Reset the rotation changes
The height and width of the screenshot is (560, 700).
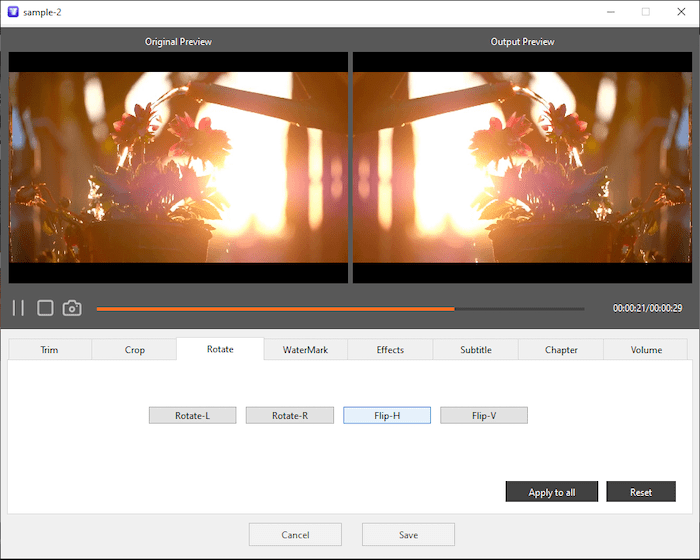641,492
